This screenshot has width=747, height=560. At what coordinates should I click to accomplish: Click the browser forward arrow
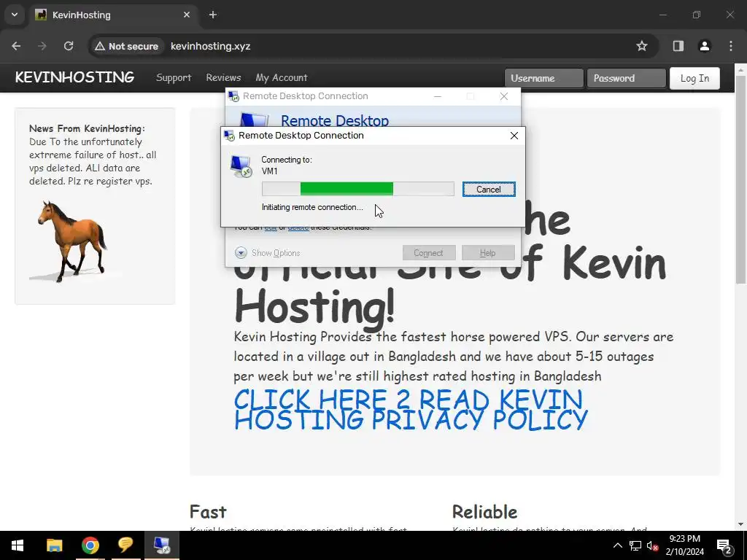(42, 46)
